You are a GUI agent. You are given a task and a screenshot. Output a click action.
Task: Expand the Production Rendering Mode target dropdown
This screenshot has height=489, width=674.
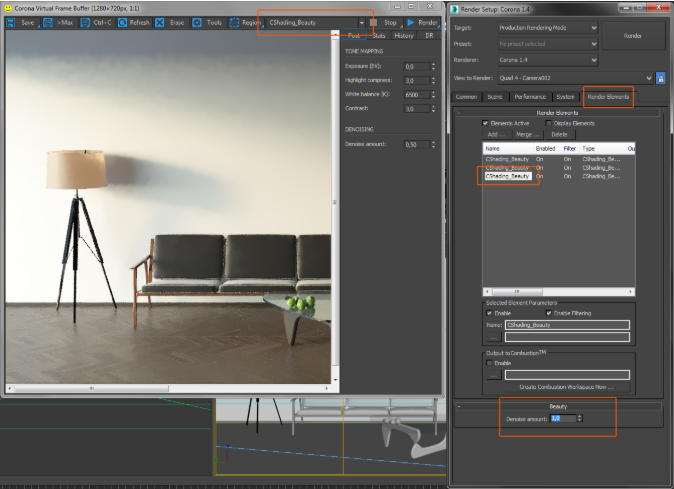click(x=548, y=28)
